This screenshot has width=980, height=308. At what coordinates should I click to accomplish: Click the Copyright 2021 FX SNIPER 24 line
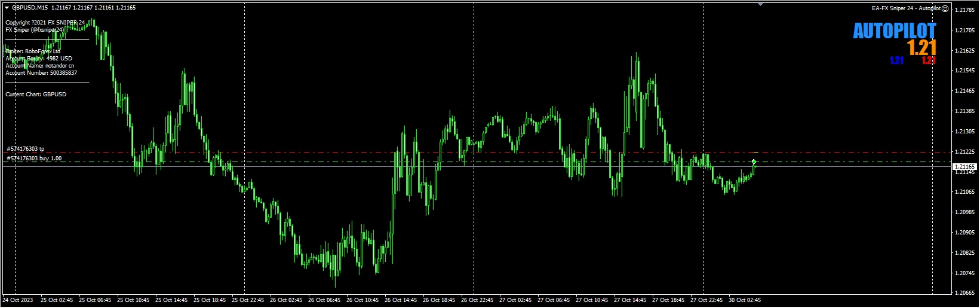tap(45, 23)
